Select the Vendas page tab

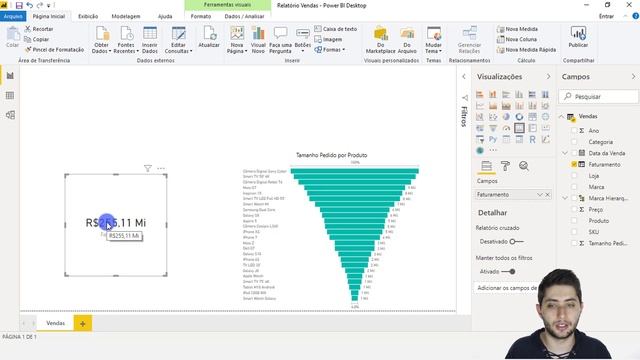tap(55, 323)
